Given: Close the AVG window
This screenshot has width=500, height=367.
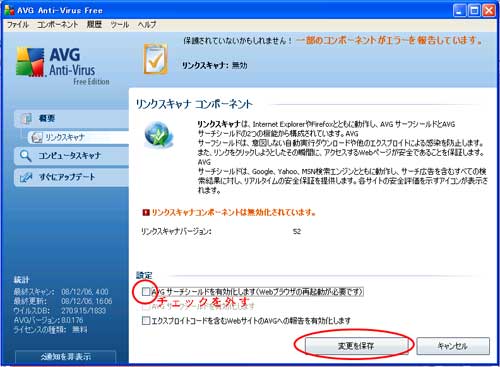Looking at the screenshot, I should tap(489, 11).
